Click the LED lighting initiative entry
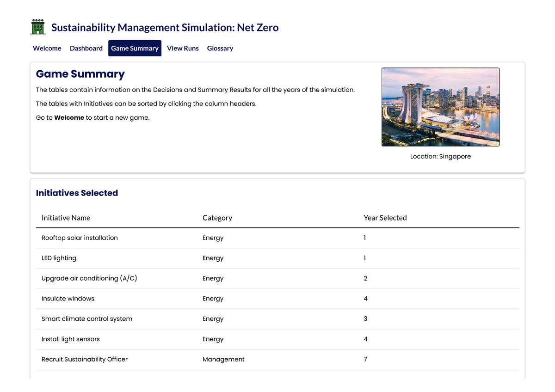 pos(59,258)
